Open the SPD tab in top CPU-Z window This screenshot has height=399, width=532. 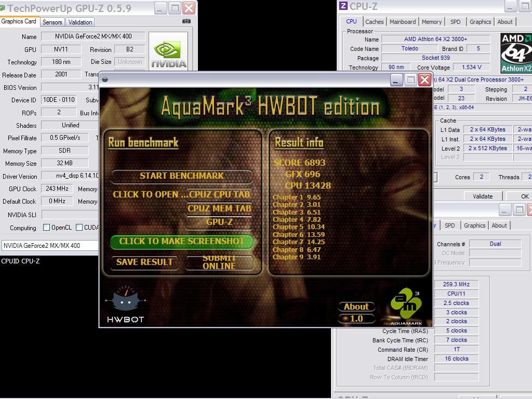(455, 22)
